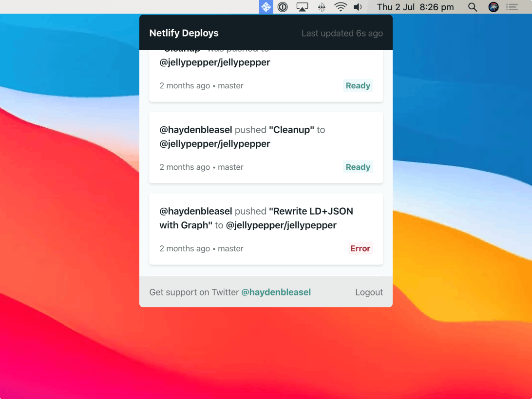Open Spotlight search magnifier
532x399 pixels.
[x=473, y=7]
